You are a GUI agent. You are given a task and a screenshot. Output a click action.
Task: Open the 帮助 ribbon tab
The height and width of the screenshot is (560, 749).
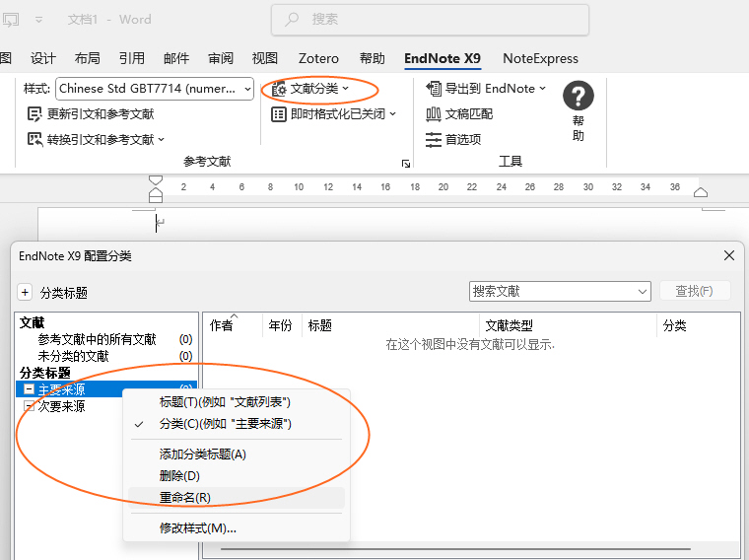[373, 58]
